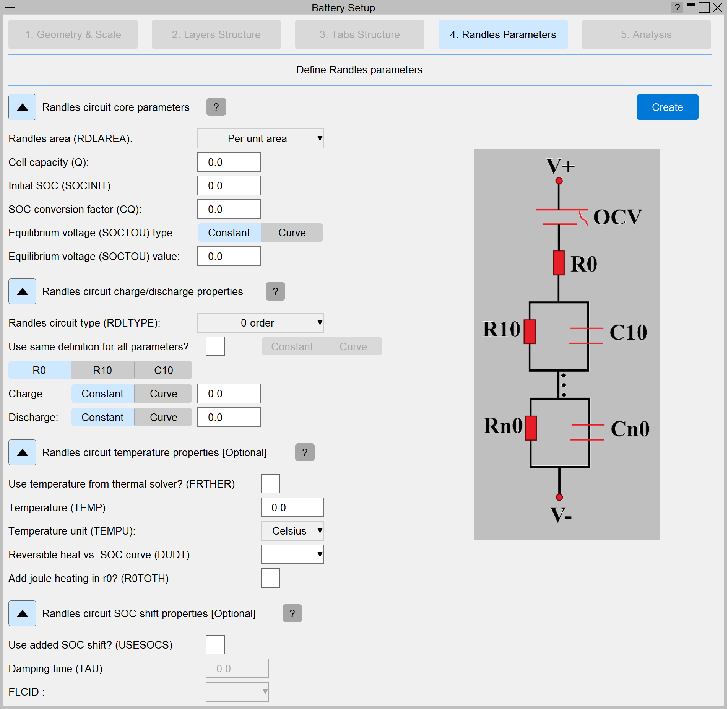Set equilibrium voltage type to Constant

tap(229, 233)
